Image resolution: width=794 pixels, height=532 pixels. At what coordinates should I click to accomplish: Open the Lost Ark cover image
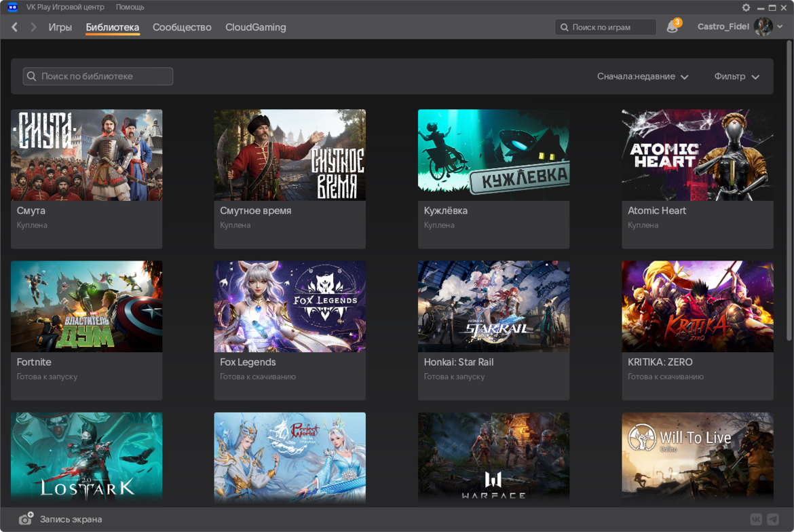[x=87, y=457]
